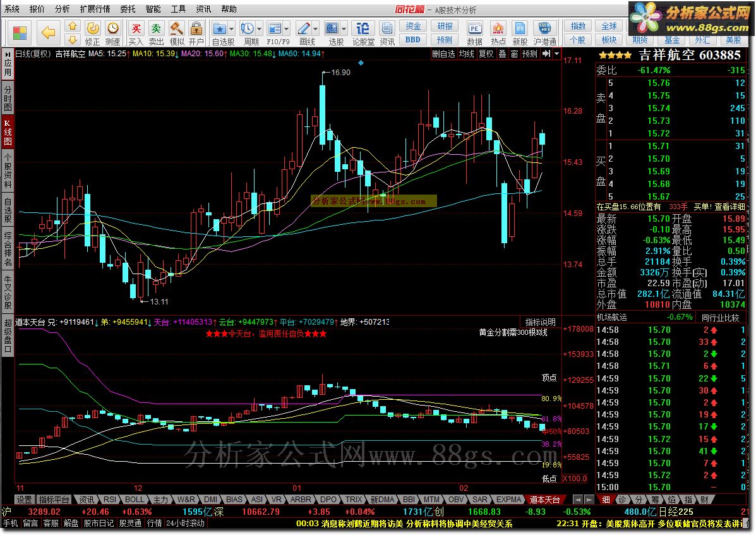Switch to the EXPMA indicator tab
This screenshot has height=535, width=756.
pos(508,500)
